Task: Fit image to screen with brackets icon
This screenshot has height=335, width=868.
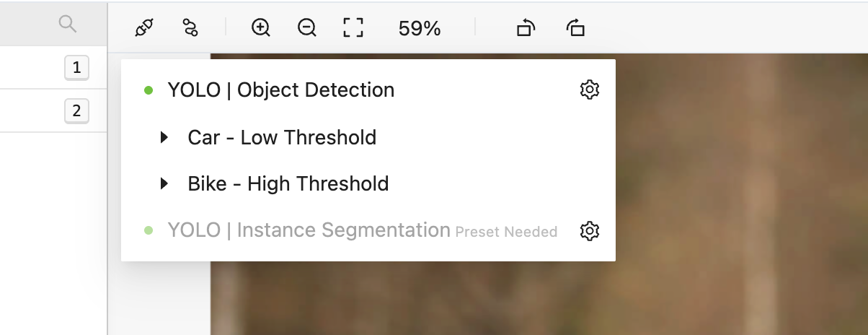Action: tap(353, 28)
